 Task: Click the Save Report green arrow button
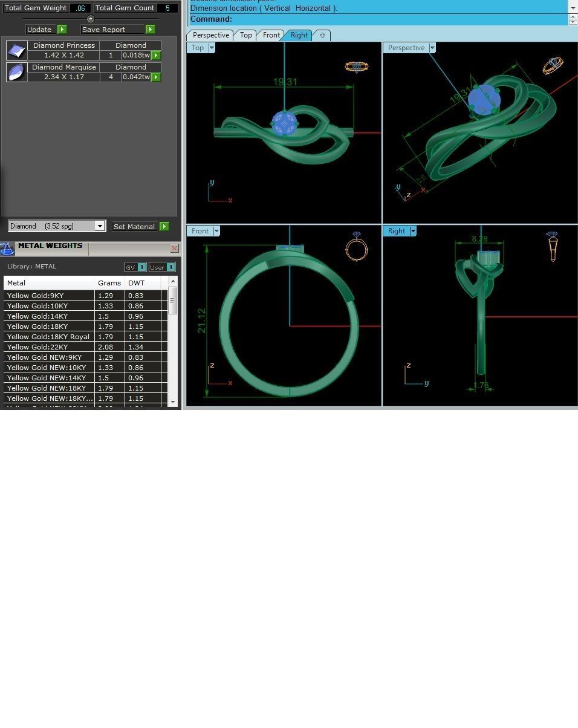[x=150, y=30]
